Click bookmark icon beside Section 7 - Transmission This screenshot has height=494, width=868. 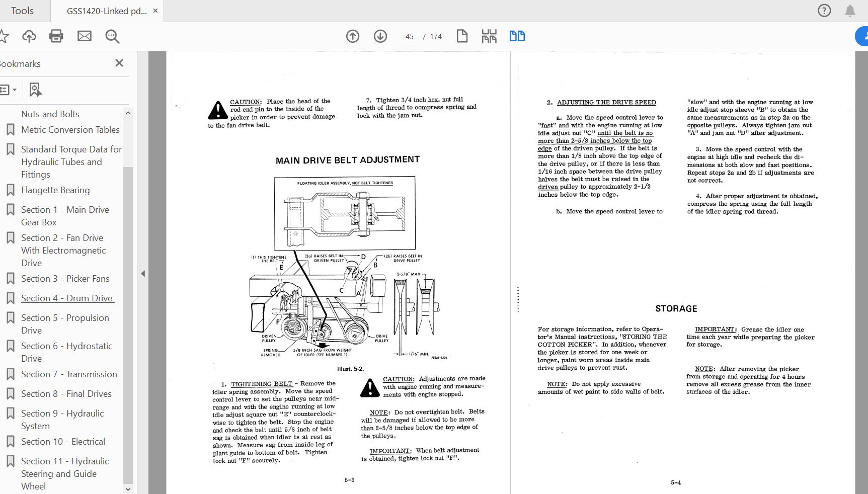tap(10, 374)
